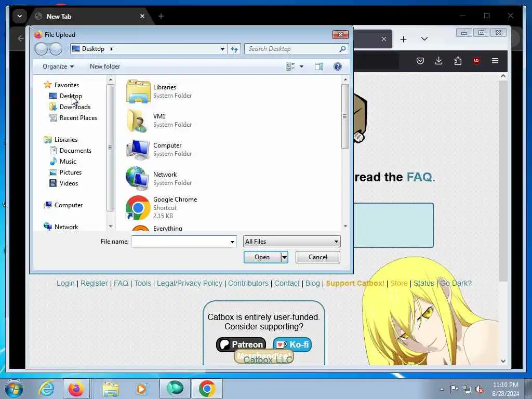Click the Action Center flag tray icon
The width and height of the screenshot is (532, 399).
(x=454, y=389)
